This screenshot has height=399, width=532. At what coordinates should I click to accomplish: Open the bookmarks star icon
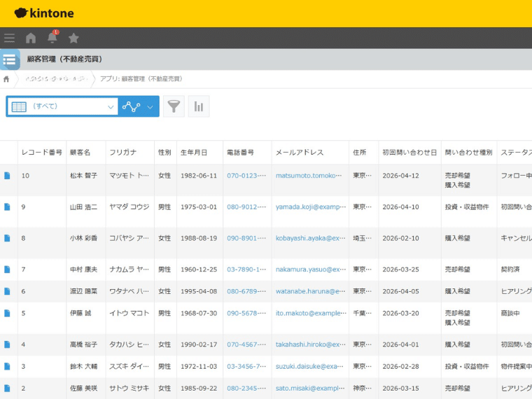[73, 38]
